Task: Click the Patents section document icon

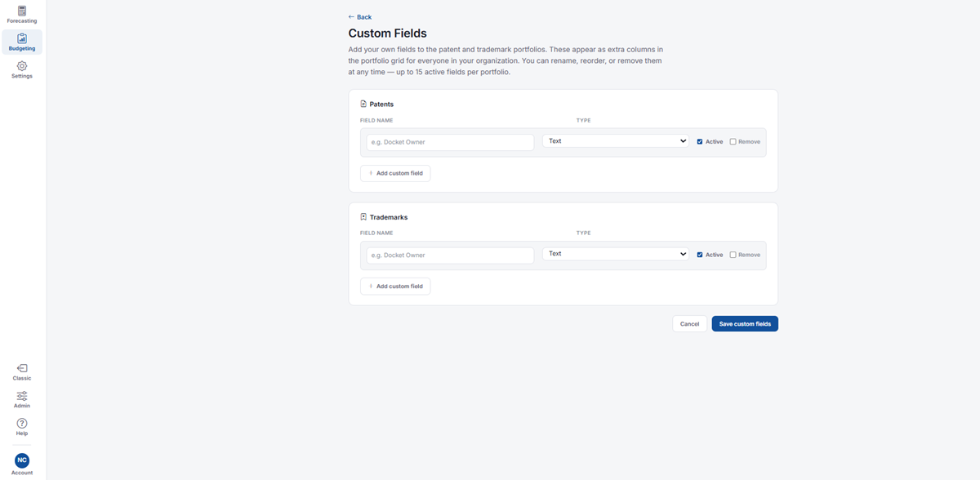Action: pos(363,104)
